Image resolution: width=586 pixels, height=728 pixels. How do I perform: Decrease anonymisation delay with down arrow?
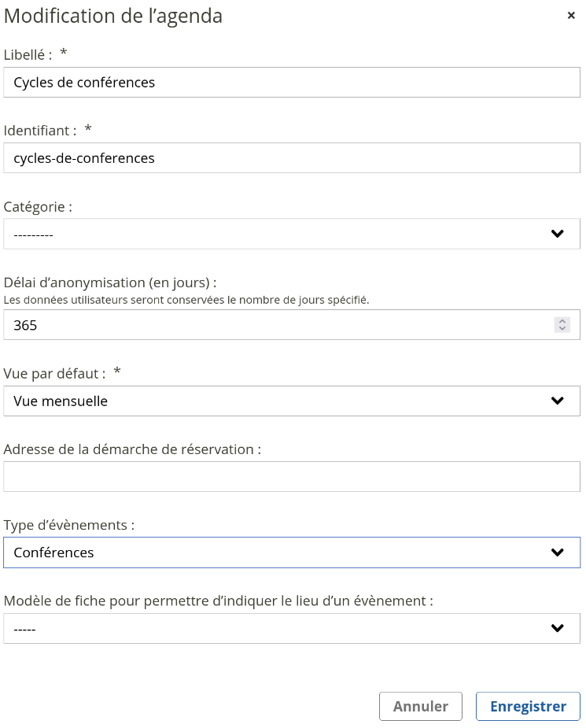(x=562, y=328)
